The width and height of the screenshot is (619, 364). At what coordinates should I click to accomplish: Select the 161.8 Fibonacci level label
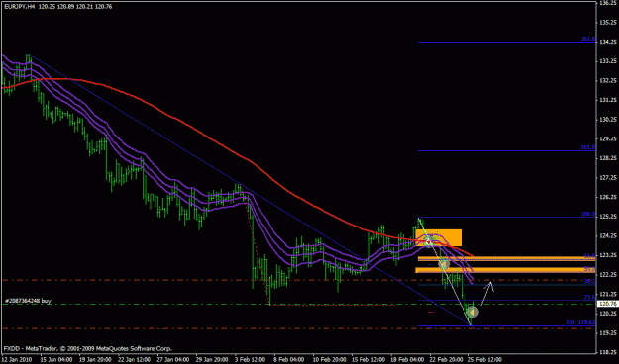[588, 147]
